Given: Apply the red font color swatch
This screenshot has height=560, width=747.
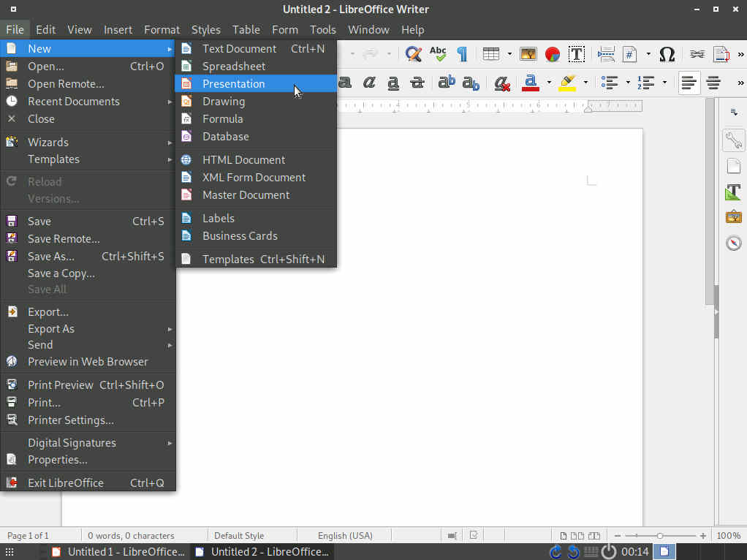Looking at the screenshot, I should coord(531,83).
